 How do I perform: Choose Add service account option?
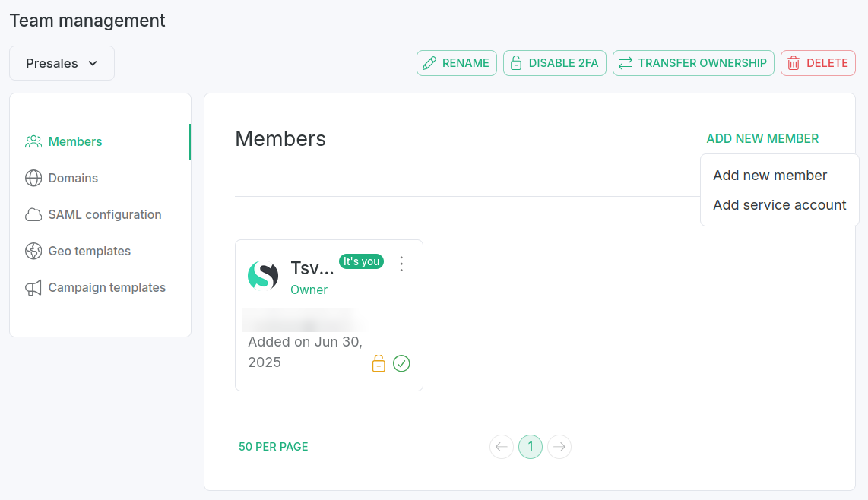[780, 205]
